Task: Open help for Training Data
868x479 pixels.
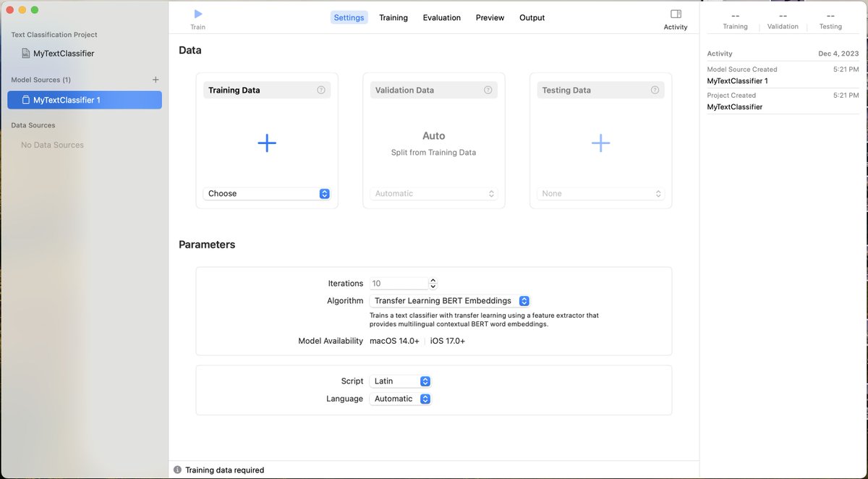Action: click(x=321, y=90)
